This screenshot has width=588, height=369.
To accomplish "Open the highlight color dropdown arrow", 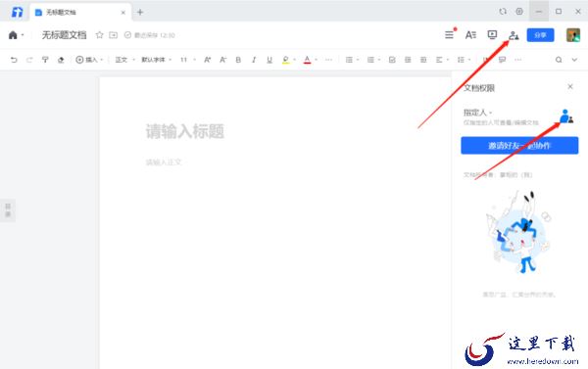I will (294, 60).
